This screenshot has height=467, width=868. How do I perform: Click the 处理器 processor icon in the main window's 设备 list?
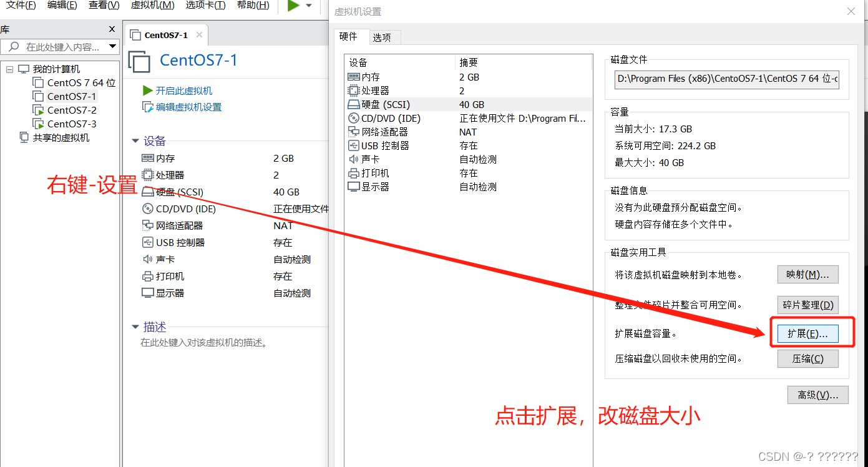pos(148,175)
